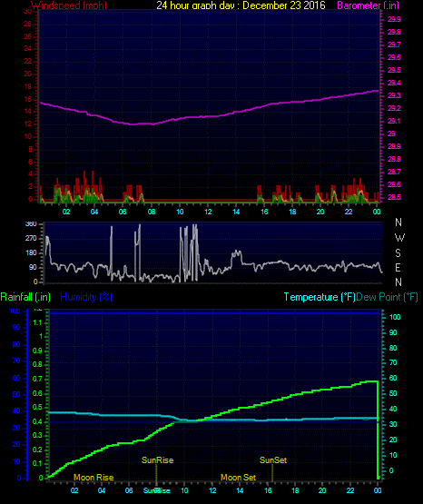Click the Moon Set marker label
The height and width of the screenshot is (504, 423).
coord(238,478)
